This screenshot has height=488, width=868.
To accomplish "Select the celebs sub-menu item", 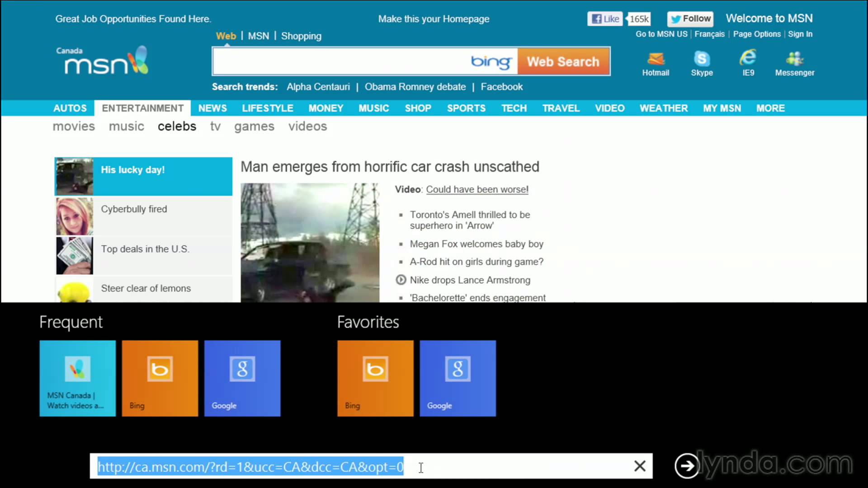I will (x=177, y=127).
